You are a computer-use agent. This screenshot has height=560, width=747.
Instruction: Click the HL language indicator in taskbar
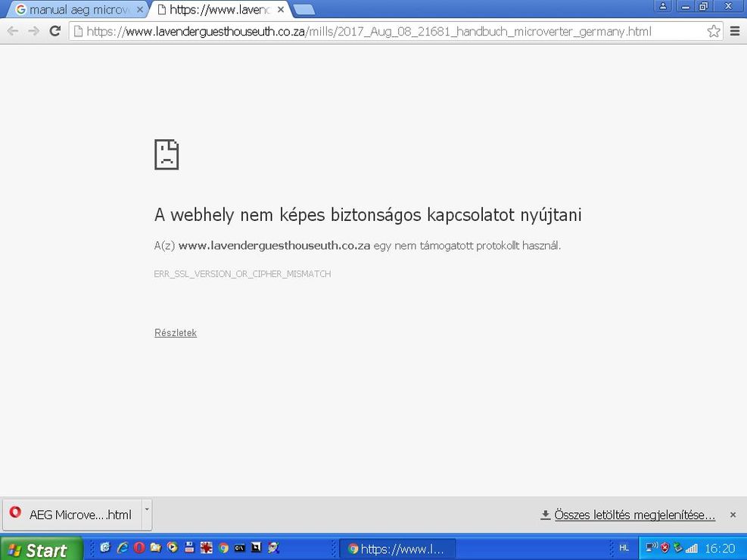624,548
